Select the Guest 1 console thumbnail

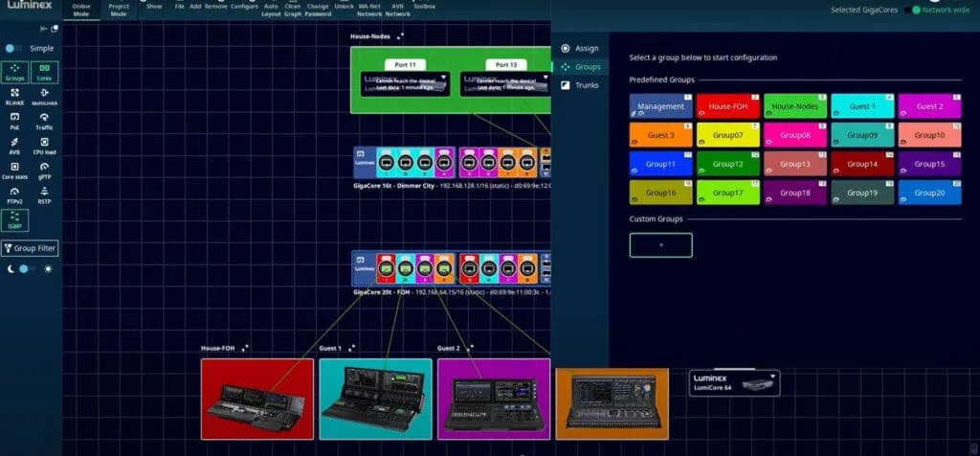pos(375,399)
